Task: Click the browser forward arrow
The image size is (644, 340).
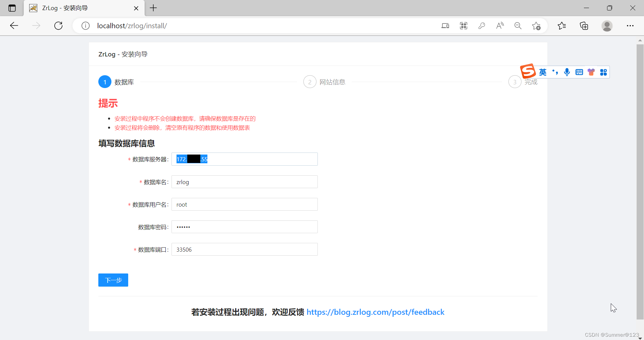Action: tap(36, 26)
